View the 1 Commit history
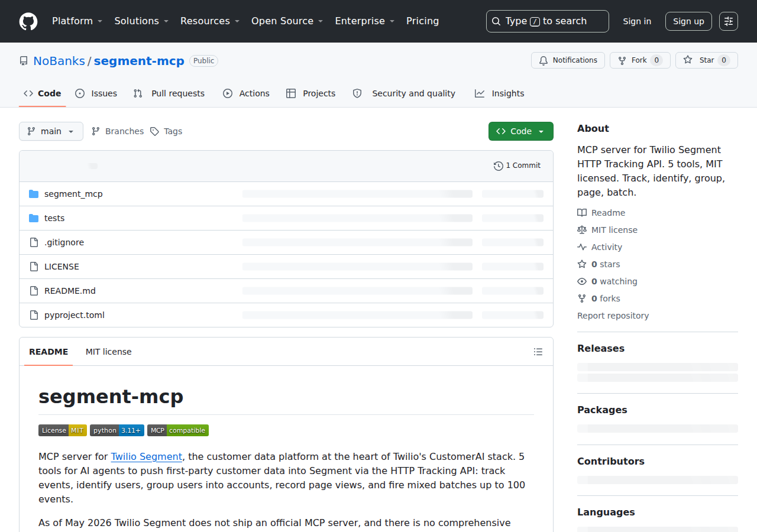The image size is (757, 532). click(517, 166)
